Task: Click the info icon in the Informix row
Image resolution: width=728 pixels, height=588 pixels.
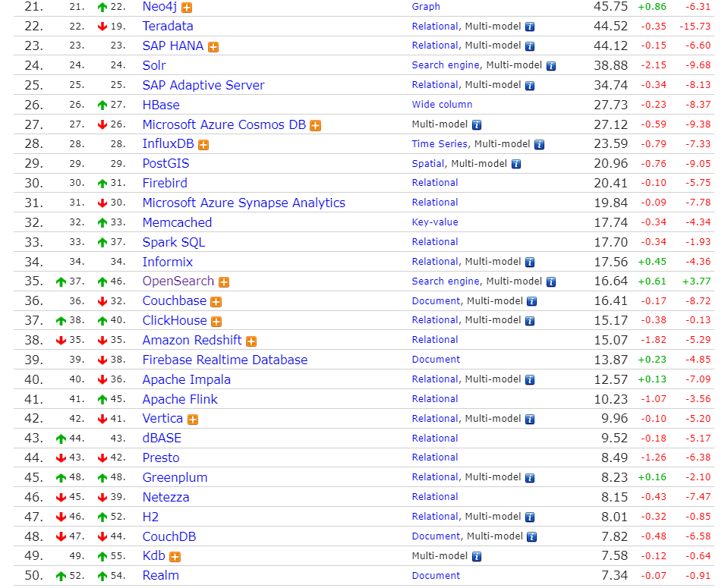Action: [530, 263]
